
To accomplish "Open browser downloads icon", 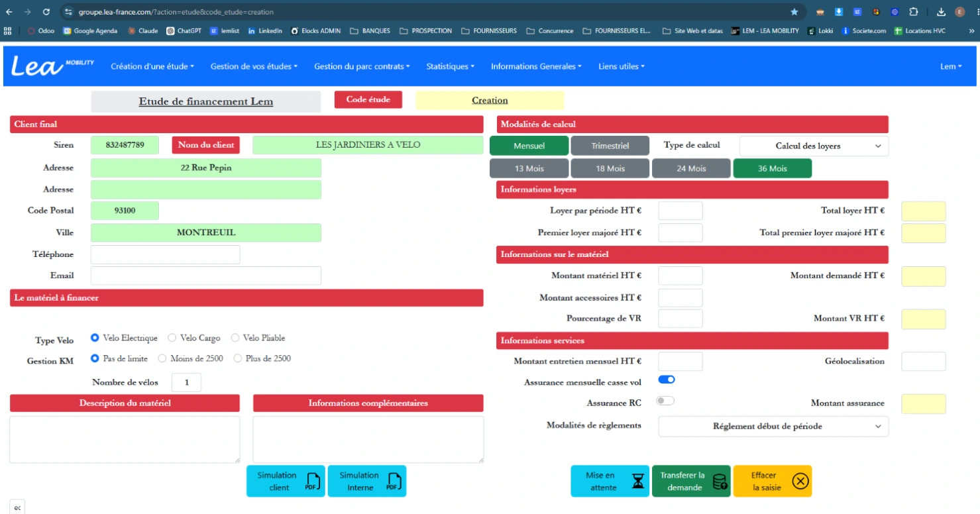I will click(941, 12).
